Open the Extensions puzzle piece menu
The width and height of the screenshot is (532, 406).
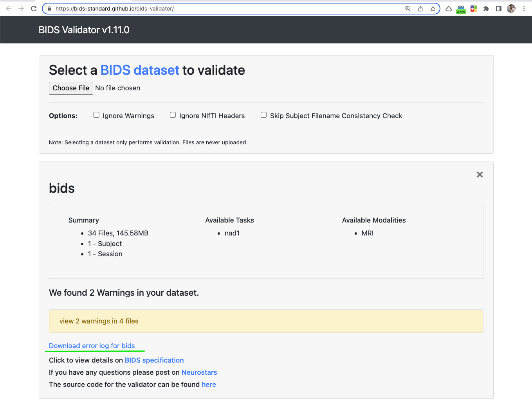click(x=486, y=9)
